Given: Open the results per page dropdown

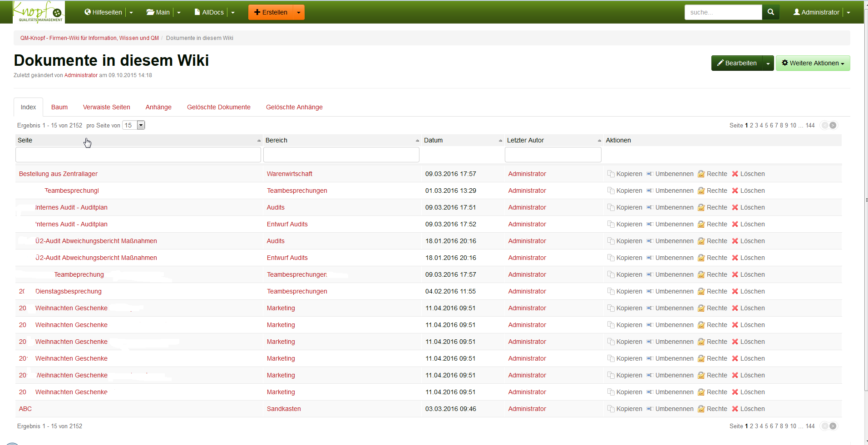Looking at the screenshot, I should click(141, 125).
